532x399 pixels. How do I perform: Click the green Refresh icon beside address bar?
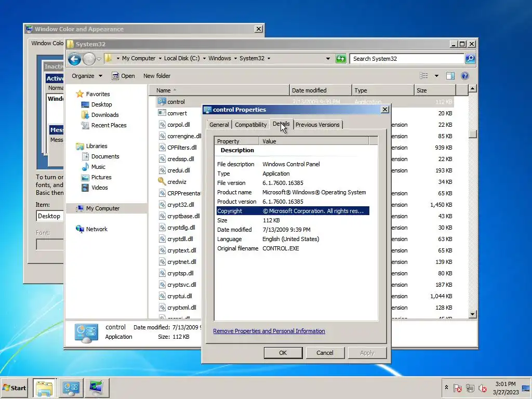pyautogui.click(x=341, y=59)
